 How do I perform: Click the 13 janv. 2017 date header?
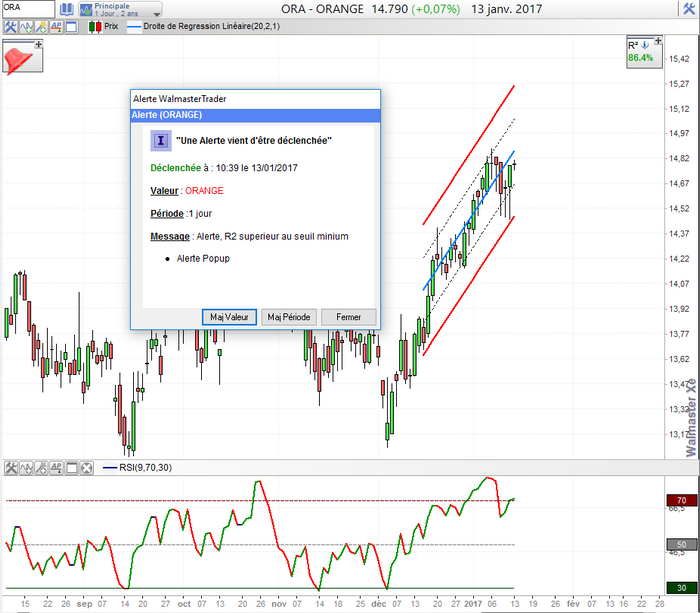pyautogui.click(x=507, y=9)
